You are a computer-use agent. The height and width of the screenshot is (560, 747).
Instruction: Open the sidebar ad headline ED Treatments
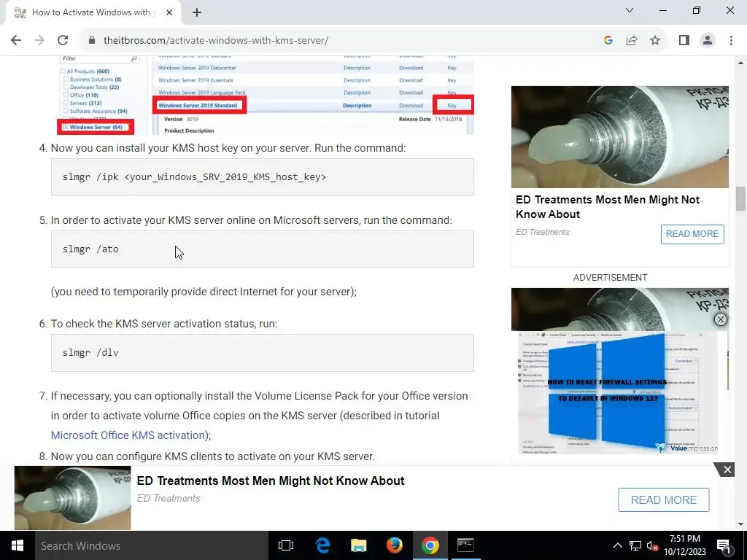608,206
